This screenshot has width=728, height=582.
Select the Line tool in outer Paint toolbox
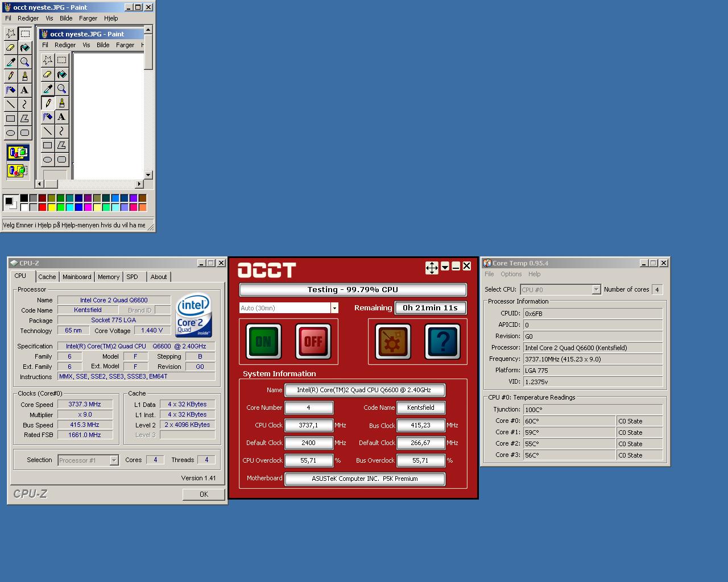[x=10, y=104]
